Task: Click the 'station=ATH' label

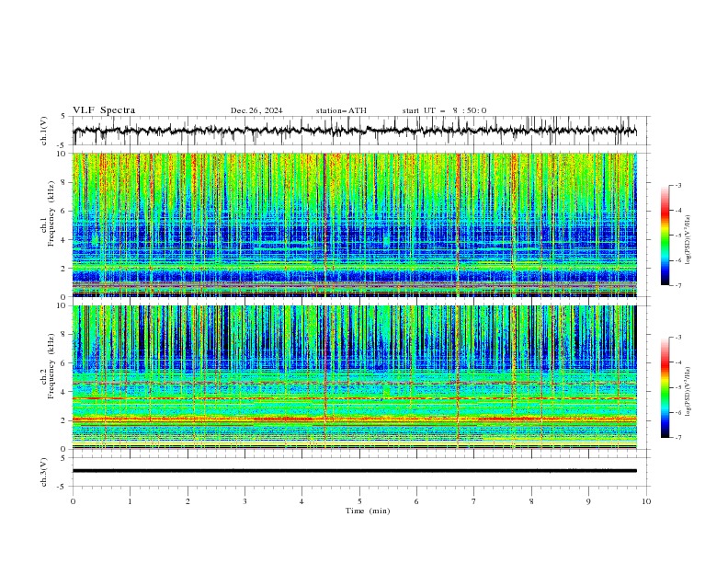Action: tap(341, 110)
